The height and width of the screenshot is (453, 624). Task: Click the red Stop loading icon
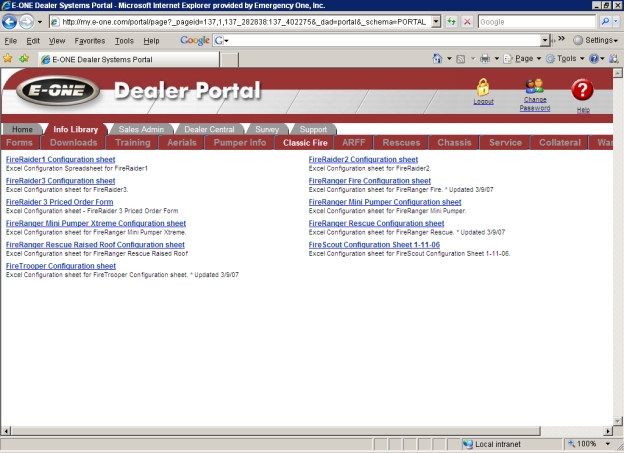pyautogui.click(x=467, y=21)
